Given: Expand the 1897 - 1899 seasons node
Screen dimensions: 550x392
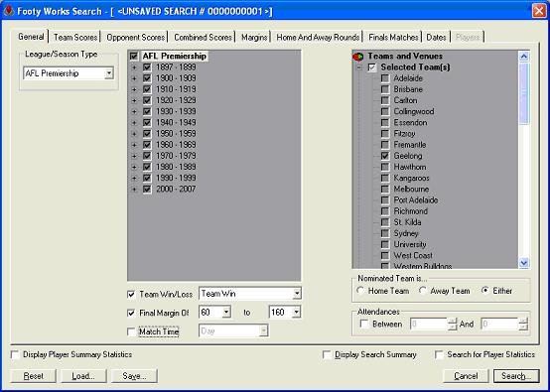Looking at the screenshot, I should [134, 67].
